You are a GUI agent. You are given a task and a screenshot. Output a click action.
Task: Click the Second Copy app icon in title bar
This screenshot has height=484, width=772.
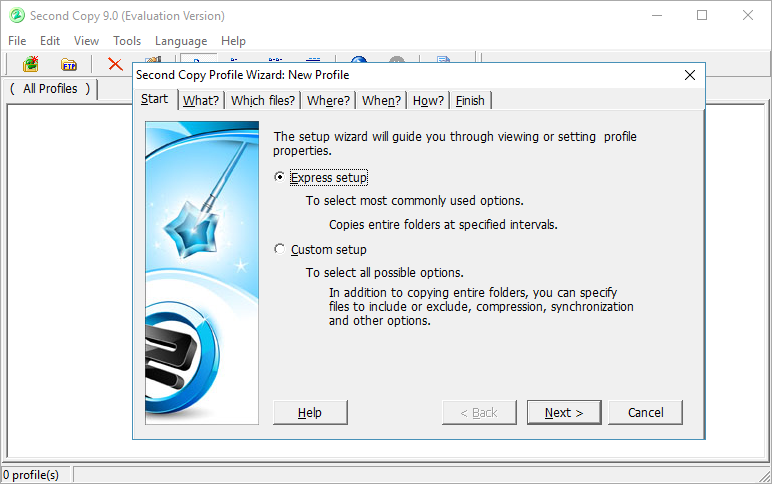click(17, 15)
